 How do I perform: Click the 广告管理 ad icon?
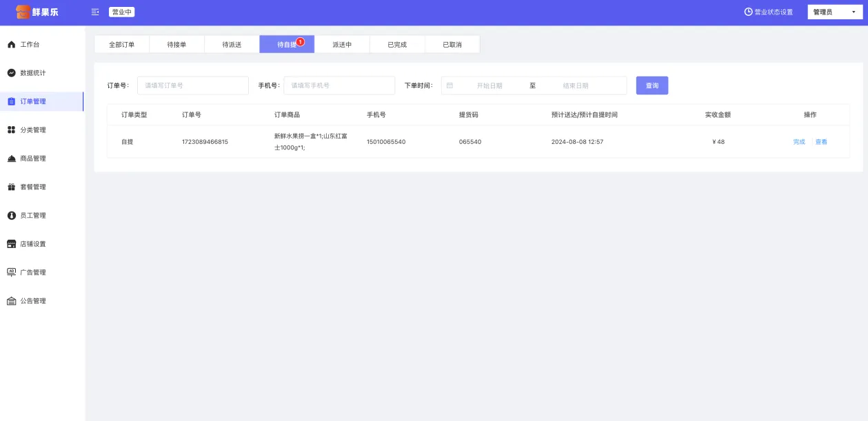(x=11, y=272)
